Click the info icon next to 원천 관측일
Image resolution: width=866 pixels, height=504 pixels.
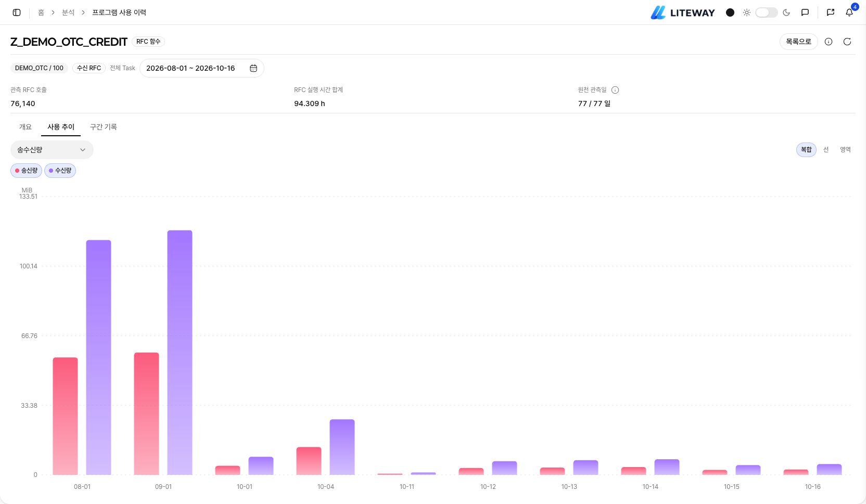pyautogui.click(x=615, y=90)
